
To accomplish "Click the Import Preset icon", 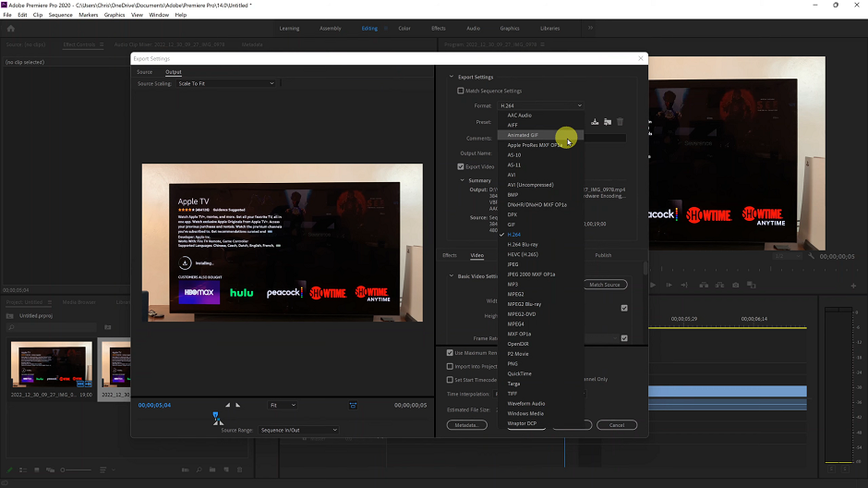I will click(x=608, y=122).
